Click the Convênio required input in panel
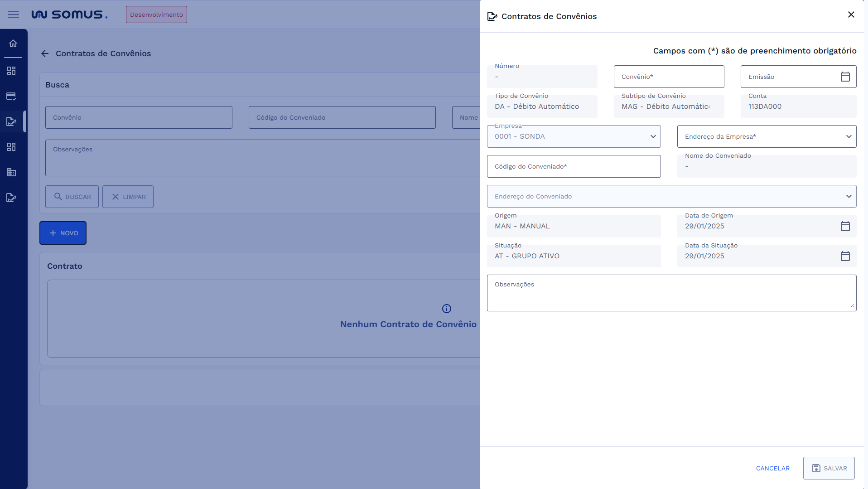The height and width of the screenshot is (489, 868). tap(669, 77)
